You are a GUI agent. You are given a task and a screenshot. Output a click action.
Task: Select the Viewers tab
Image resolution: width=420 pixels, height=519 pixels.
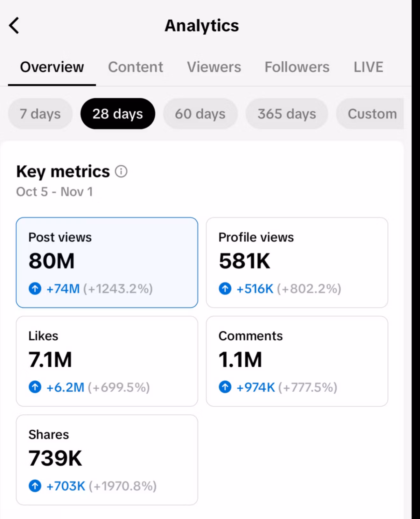[x=214, y=67]
